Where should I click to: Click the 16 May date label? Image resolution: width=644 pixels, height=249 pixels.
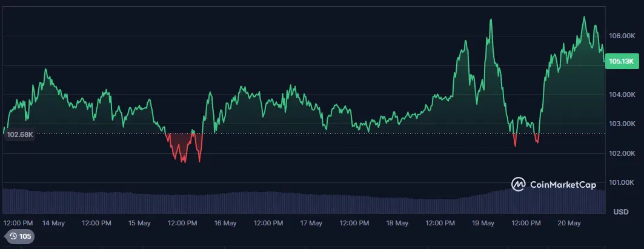click(x=225, y=223)
